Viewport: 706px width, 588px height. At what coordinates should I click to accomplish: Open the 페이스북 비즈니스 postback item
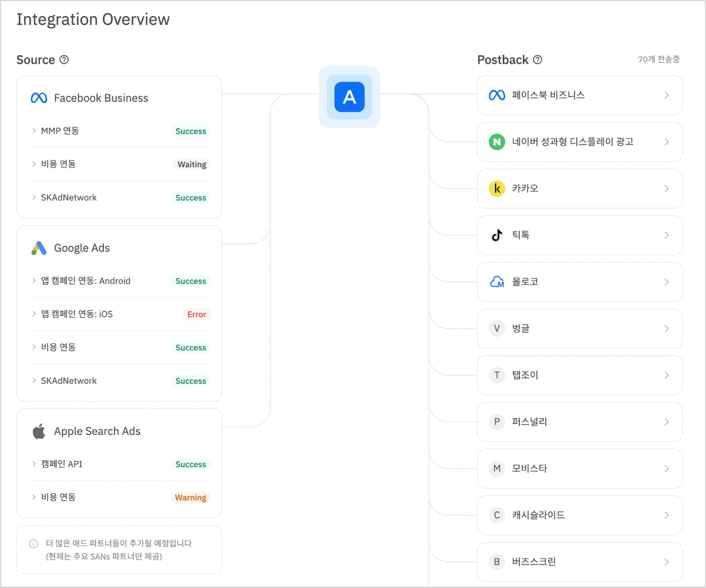(x=579, y=95)
